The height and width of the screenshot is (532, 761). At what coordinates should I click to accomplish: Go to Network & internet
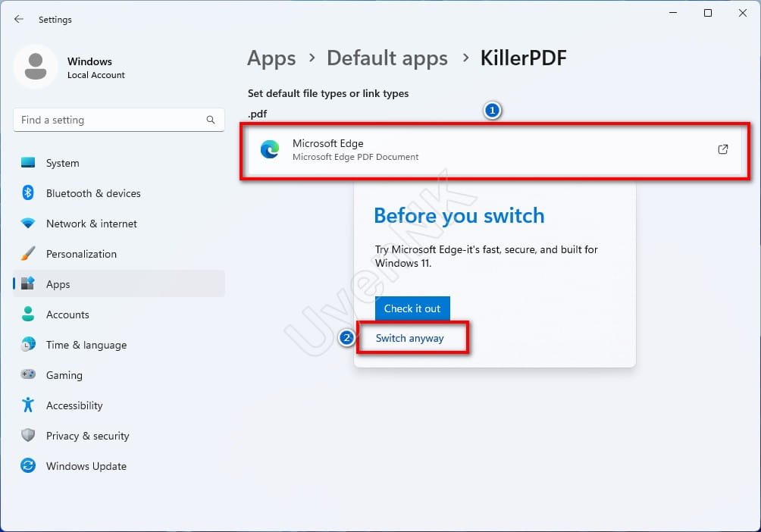119,224
